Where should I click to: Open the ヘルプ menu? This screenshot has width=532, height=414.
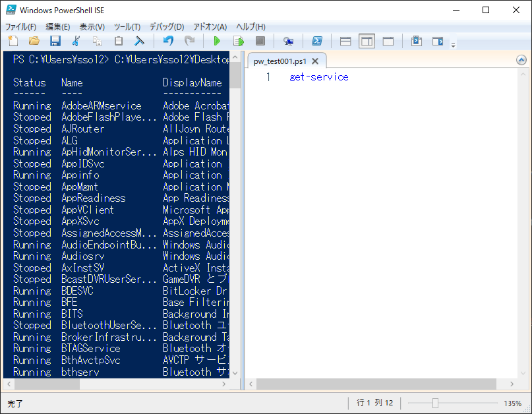tap(251, 27)
